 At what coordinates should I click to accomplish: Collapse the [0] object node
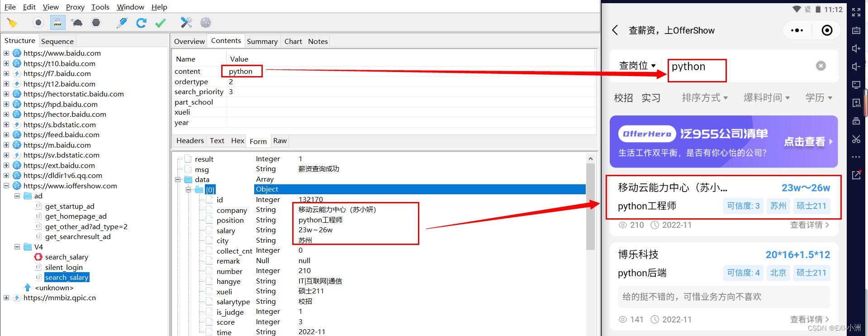(189, 190)
